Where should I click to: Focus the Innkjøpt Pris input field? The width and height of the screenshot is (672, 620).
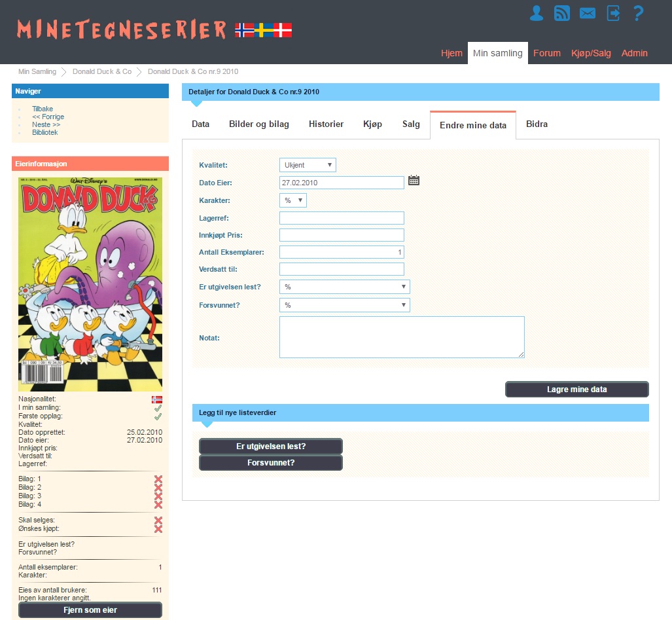click(342, 235)
